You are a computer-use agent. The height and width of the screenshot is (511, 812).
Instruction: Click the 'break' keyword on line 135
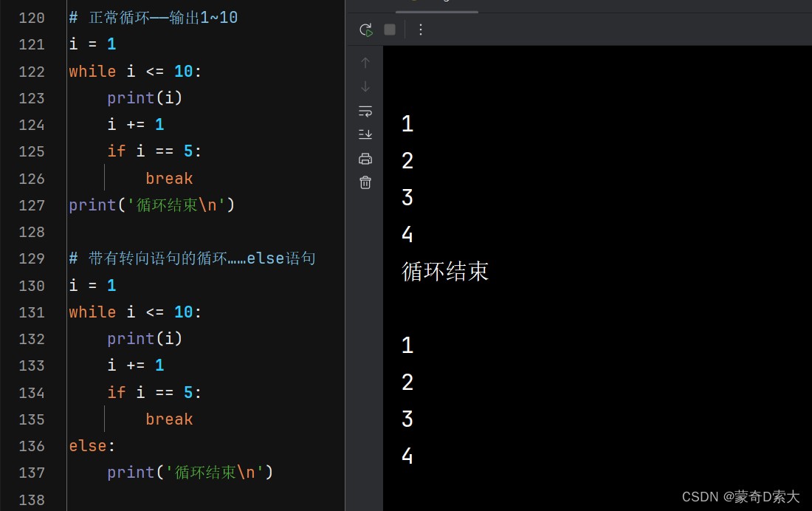(169, 419)
